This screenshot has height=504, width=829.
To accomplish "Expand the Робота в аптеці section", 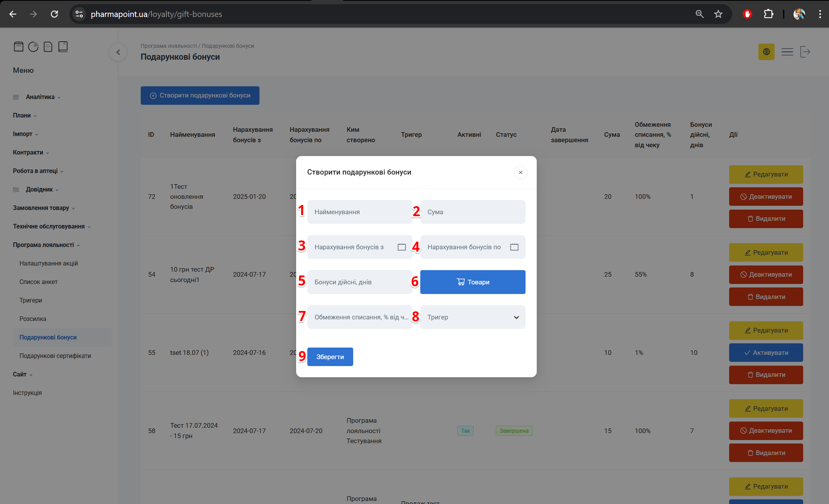I will point(38,171).
